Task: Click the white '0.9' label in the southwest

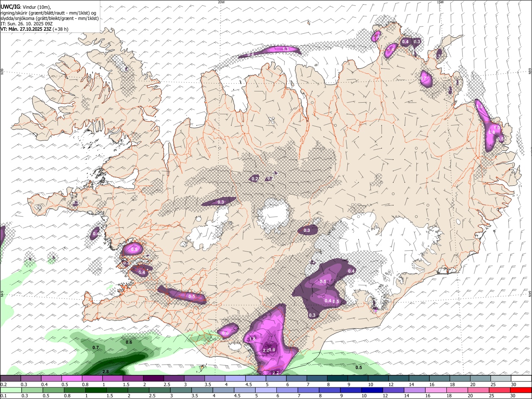Action: click(134, 250)
